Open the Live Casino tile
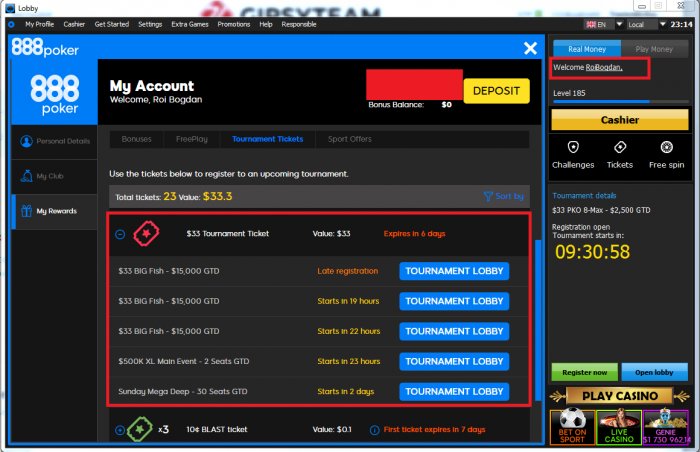 point(619,427)
